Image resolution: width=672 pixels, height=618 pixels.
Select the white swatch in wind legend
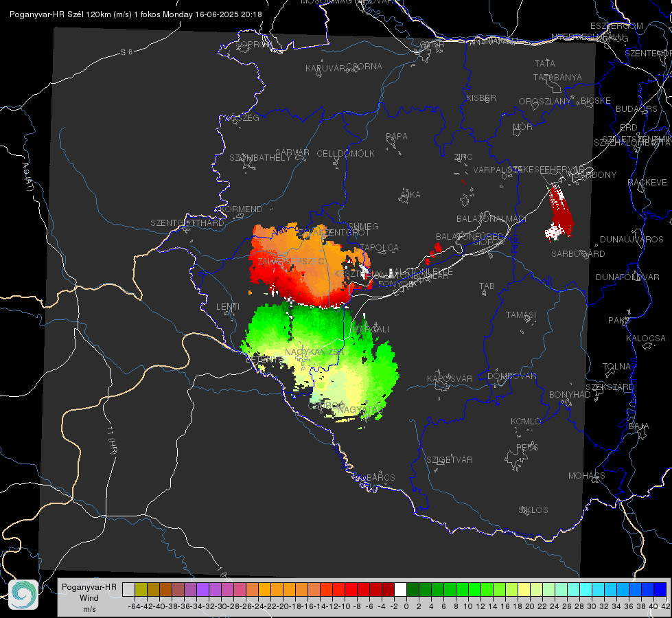[x=400, y=589]
